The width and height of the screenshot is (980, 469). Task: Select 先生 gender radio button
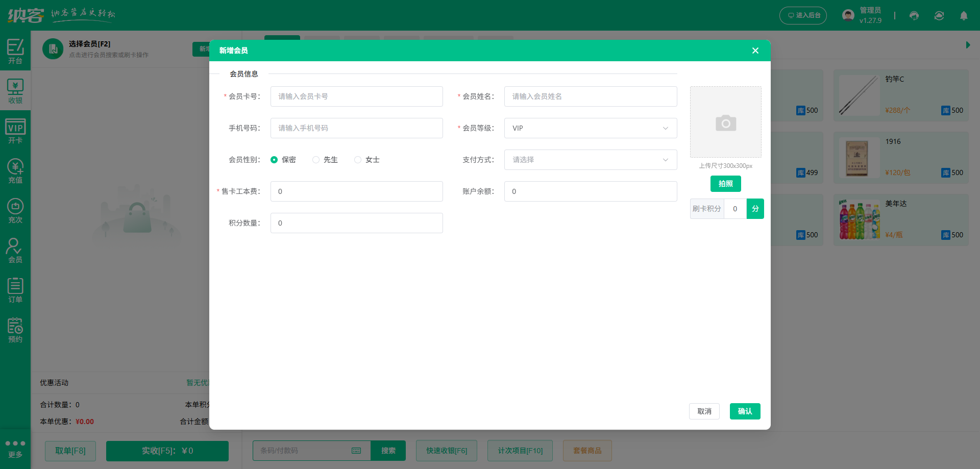(316, 160)
